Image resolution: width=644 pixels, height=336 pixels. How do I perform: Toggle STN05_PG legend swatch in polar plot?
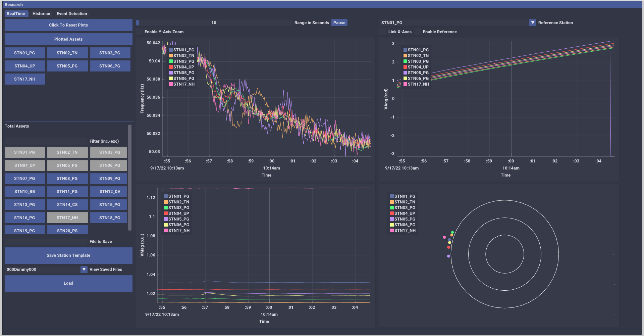tap(392, 219)
